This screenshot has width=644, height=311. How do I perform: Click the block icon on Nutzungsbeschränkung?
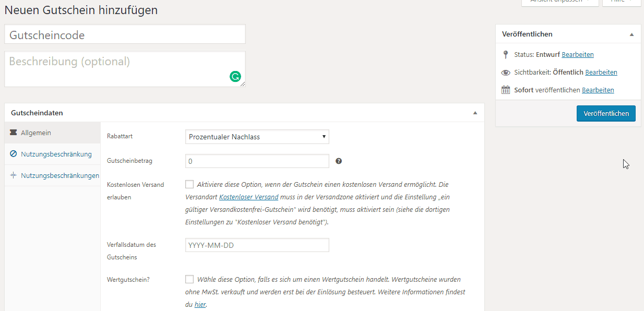(13, 154)
